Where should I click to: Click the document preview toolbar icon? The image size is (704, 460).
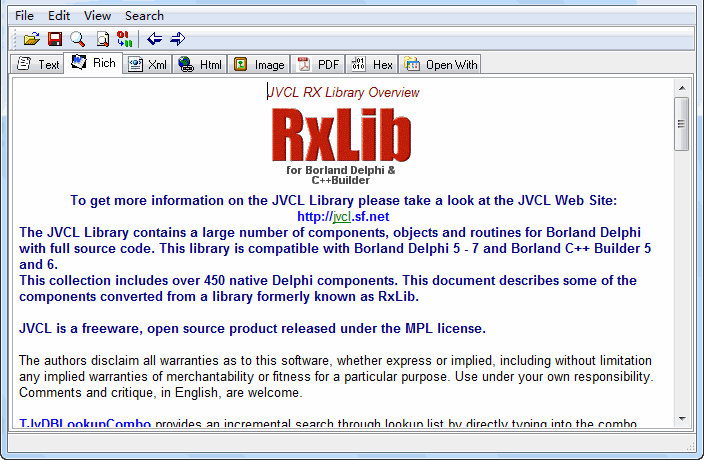tap(103, 39)
